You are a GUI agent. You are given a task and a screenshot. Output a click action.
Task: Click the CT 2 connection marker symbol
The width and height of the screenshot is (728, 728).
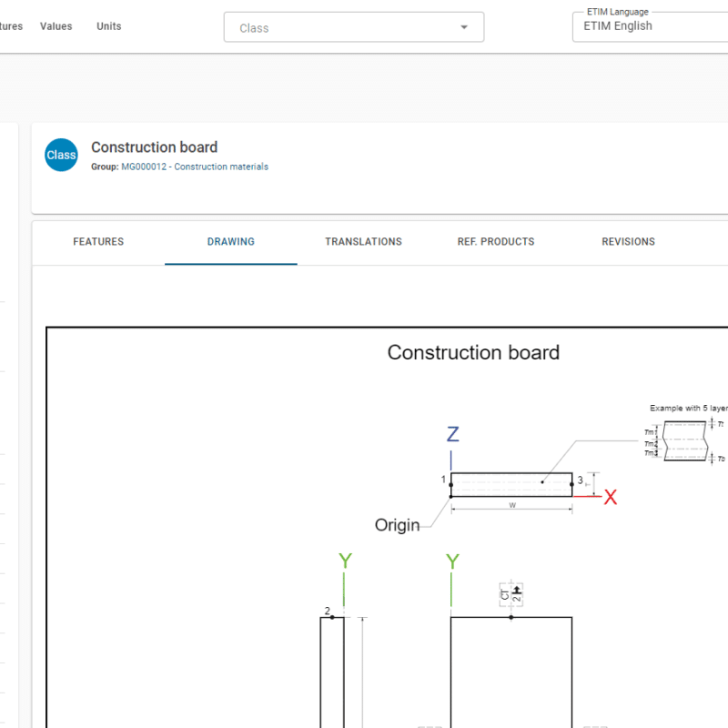click(511, 594)
